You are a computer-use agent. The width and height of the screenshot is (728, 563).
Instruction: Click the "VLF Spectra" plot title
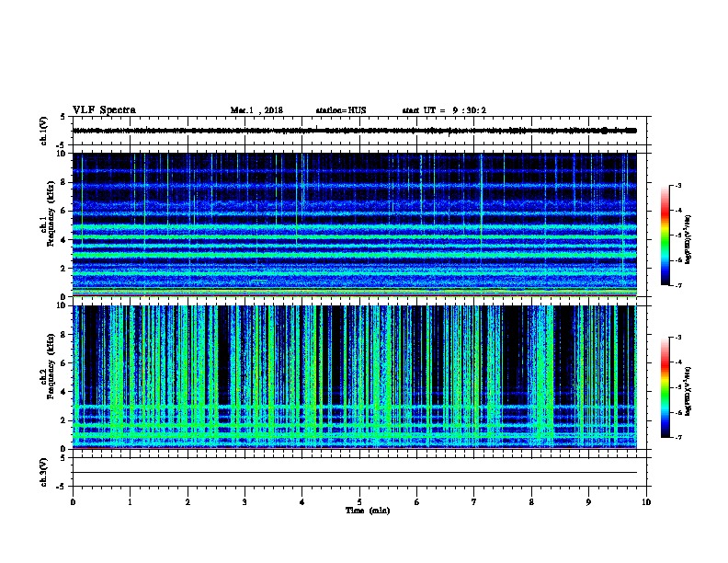(105, 110)
